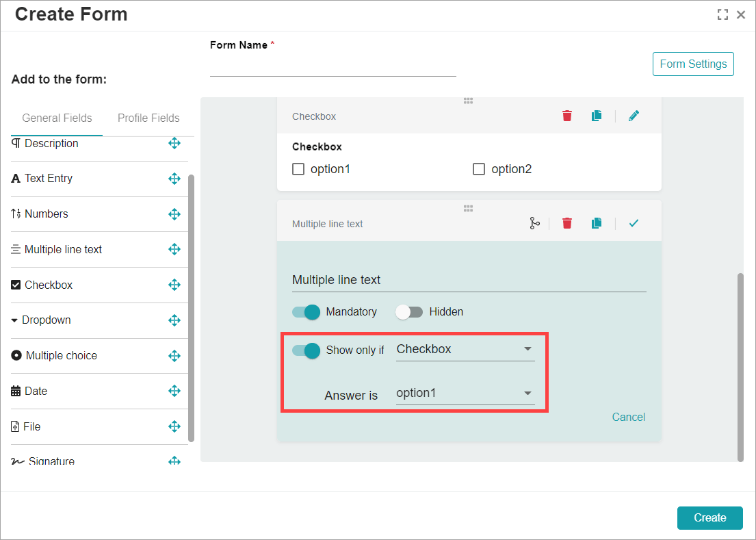
Task: Click the move icon beside Multiple choice
Action: [x=174, y=356]
